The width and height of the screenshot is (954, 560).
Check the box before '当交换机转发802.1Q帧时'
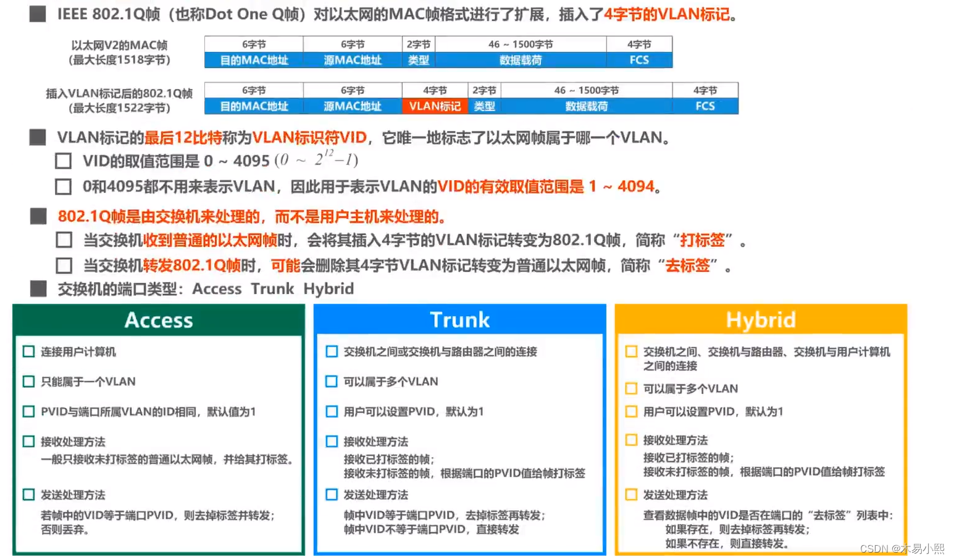point(64,265)
